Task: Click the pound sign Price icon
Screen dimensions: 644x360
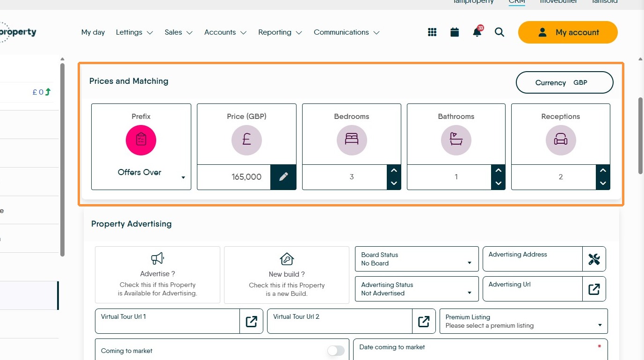Action: coord(246,140)
